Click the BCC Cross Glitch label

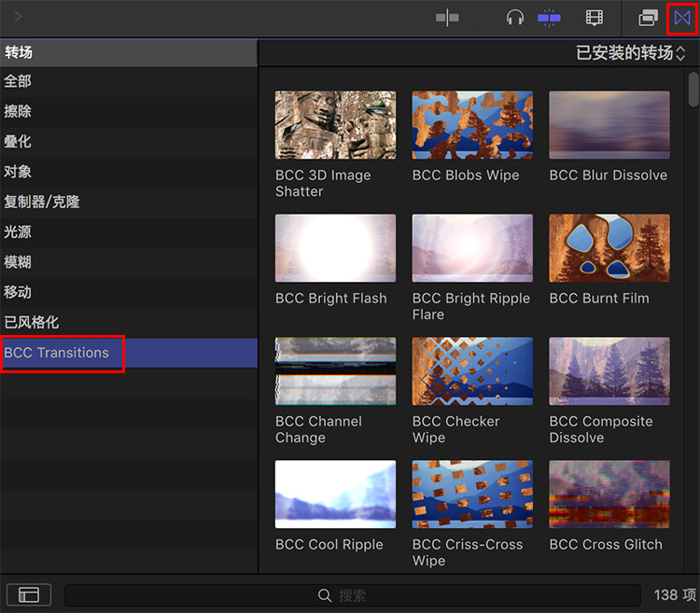[x=606, y=545]
